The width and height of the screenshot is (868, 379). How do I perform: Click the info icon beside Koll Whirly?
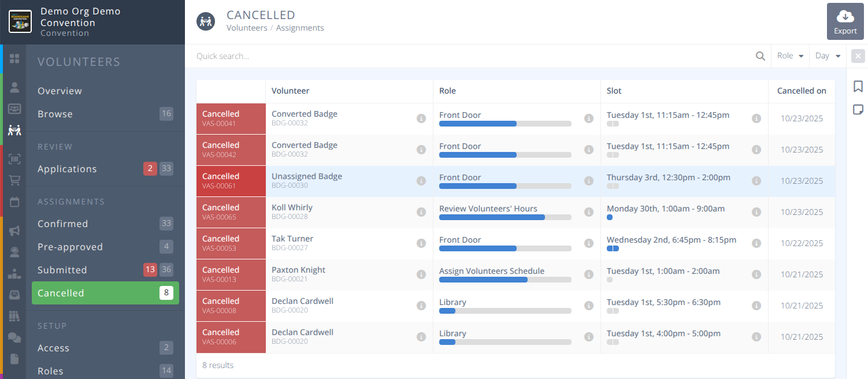click(421, 212)
